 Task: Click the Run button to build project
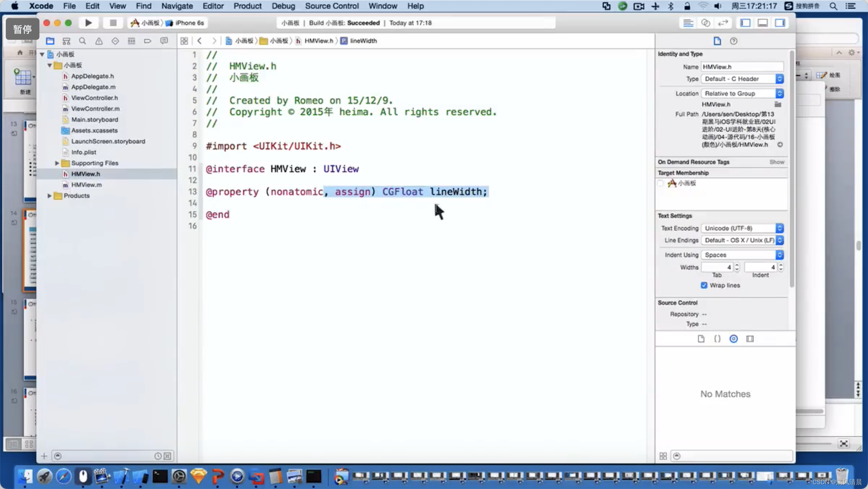pyautogui.click(x=88, y=22)
